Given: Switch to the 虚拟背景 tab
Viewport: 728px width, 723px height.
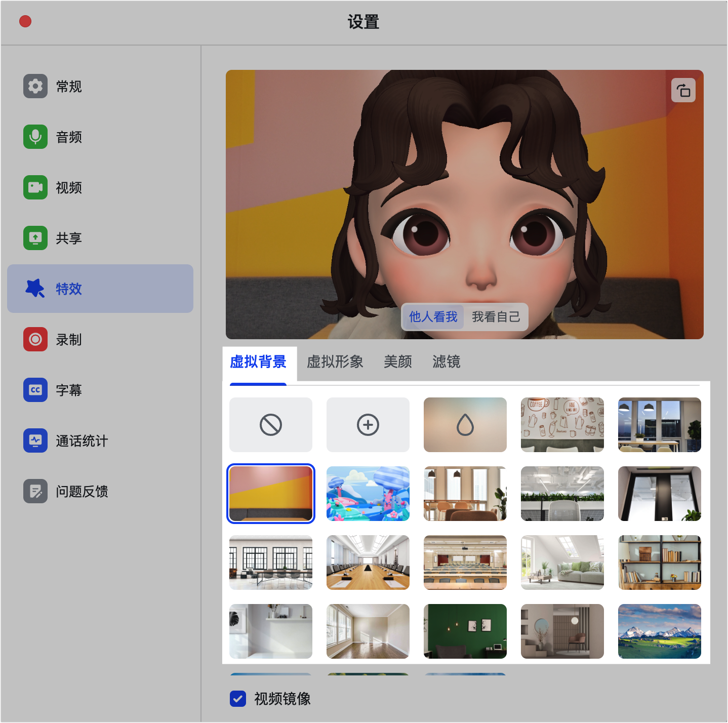Looking at the screenshot, I should (x=258, y=361).
